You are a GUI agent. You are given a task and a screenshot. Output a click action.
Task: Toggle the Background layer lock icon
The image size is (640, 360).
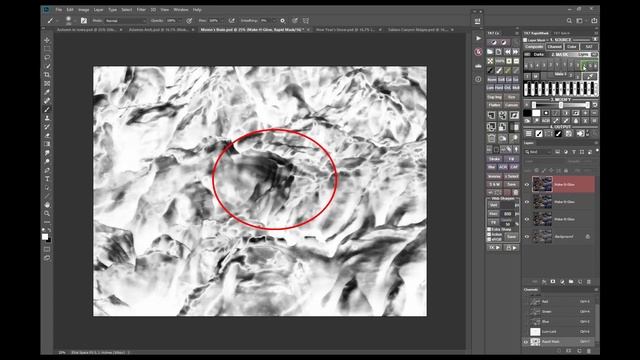[x=588, y=236]
